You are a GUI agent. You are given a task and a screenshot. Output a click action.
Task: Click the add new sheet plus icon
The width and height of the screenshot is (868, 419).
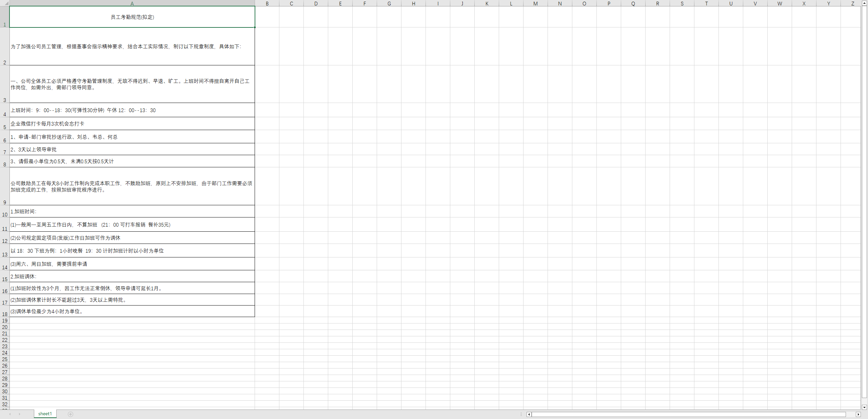pos(71,414)
